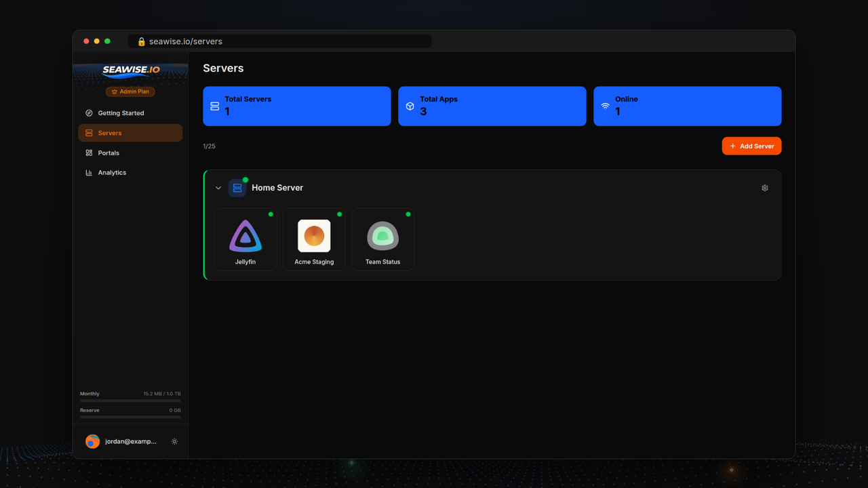Click the Acme Staging label text
The height and width of the screenshot is (488, 868).
[x=314, y=262]
